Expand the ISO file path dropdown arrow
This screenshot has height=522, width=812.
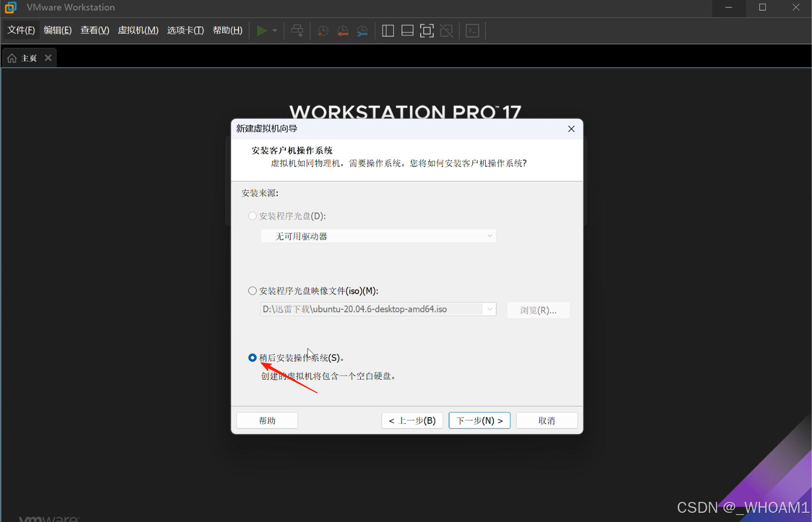(x=490, y=309)
